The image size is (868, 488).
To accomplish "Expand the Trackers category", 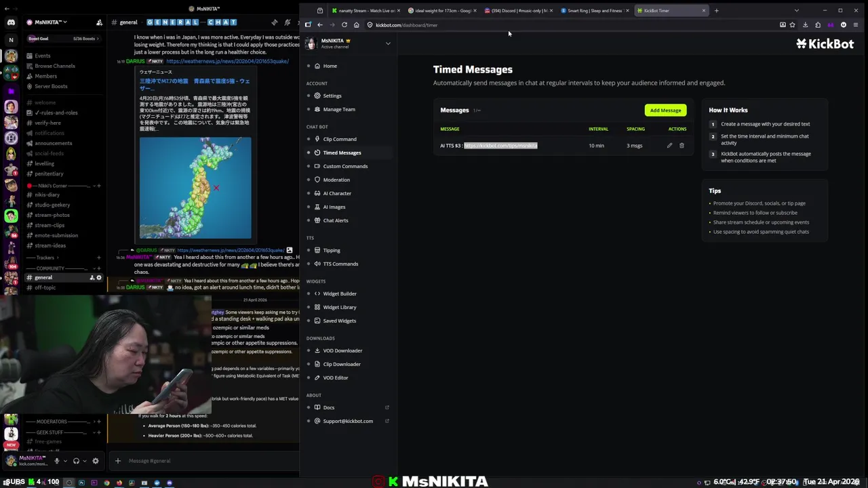I will click(x=45, y=258).
